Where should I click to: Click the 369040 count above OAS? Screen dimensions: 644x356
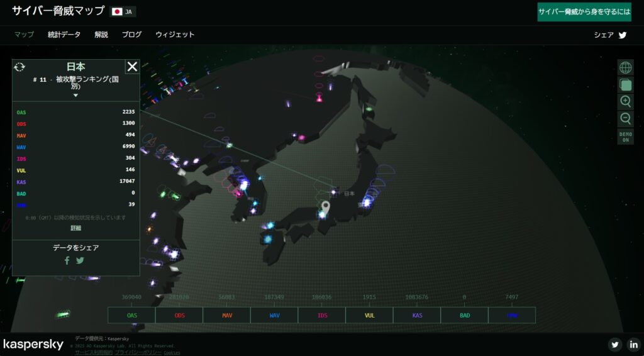point(131,298)
